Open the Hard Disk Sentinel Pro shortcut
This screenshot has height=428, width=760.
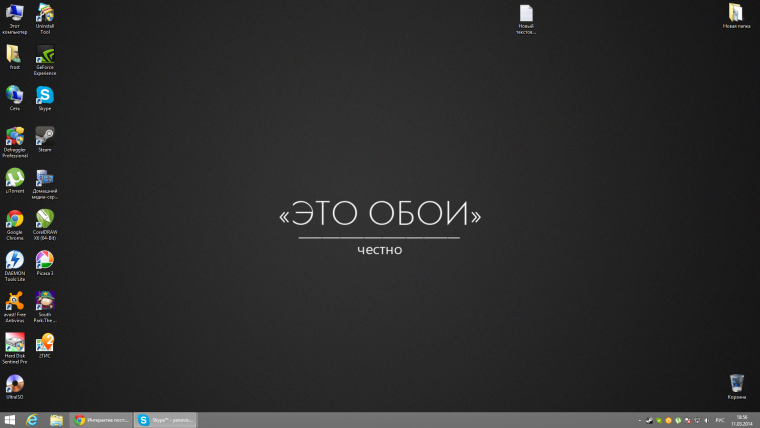click(x=15, y=349)
